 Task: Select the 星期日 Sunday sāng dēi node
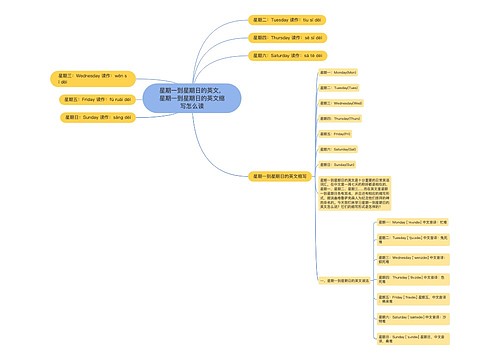point(98,117)
